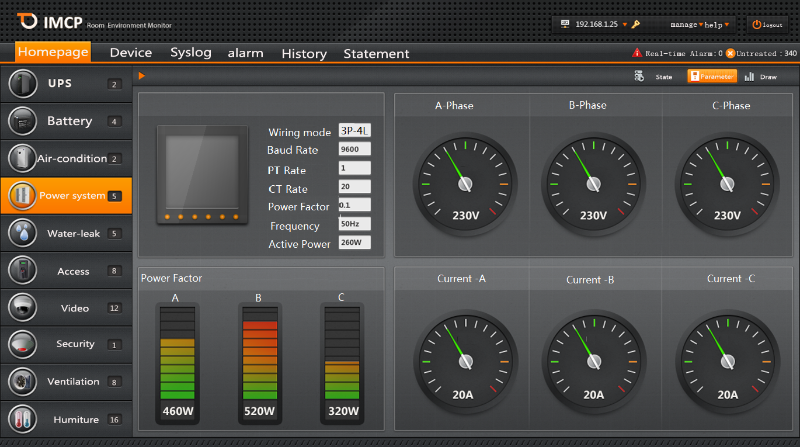The width and height of the screenshot is (800, 447).
Task: Click the key icon beside IP address
Action: (636, 24)
